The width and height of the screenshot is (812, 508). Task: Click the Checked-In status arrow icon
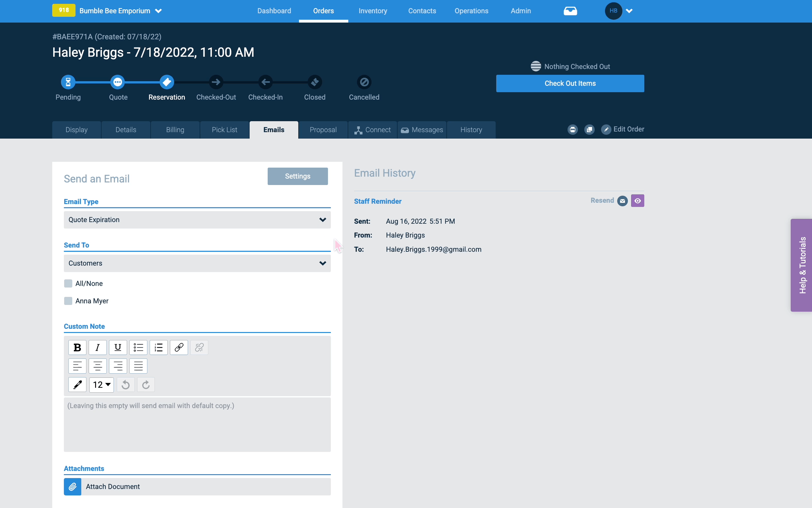pos(265,82)
